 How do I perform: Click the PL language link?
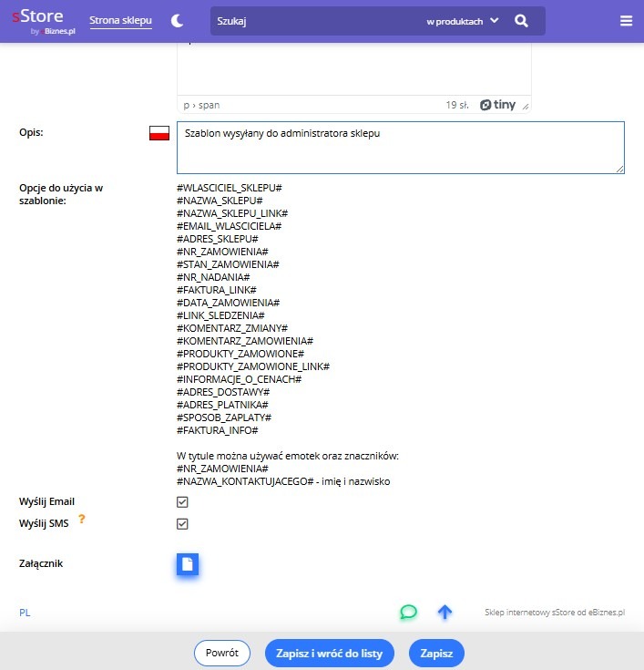point(26,613)
